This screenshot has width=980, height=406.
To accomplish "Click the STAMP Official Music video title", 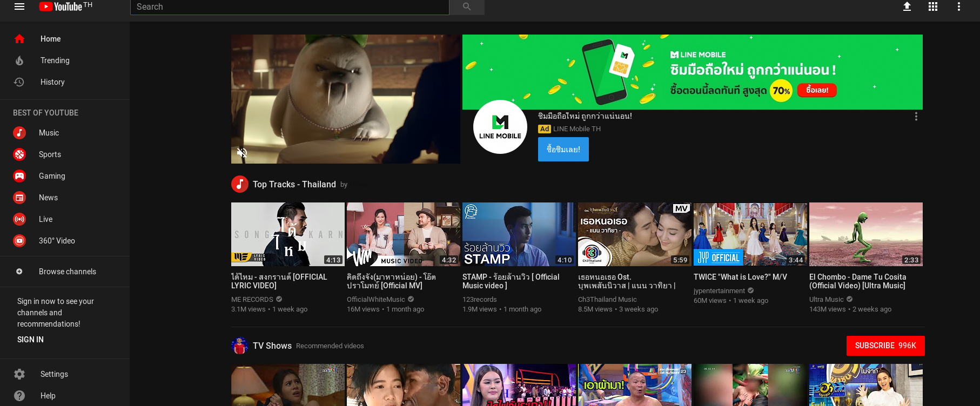I will (511, 281).
